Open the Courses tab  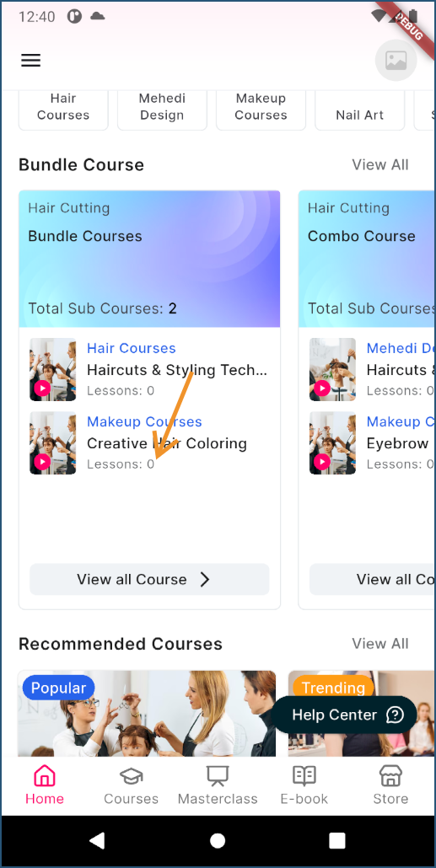[x=132, y=785]
